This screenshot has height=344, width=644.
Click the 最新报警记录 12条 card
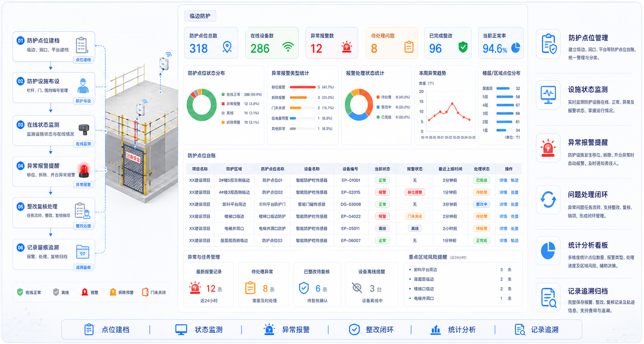(x=209, y=284)
